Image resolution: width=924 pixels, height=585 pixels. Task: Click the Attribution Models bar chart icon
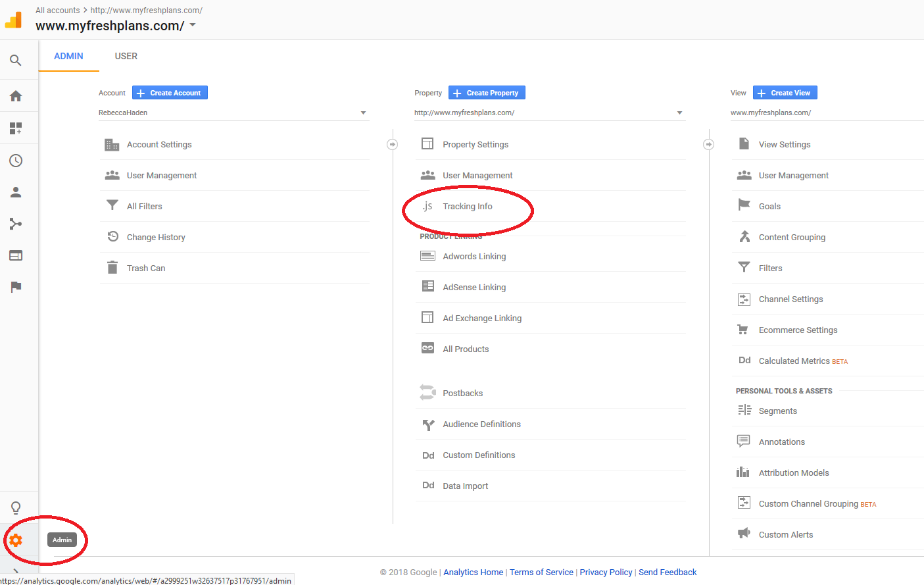(743, 472)
